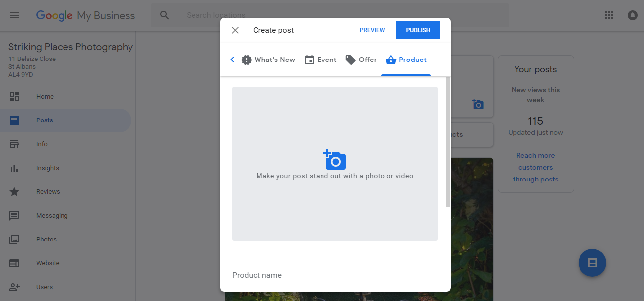The image size is (644, 301).
Task: Open the notifications bell
Action: click(632, 15)
